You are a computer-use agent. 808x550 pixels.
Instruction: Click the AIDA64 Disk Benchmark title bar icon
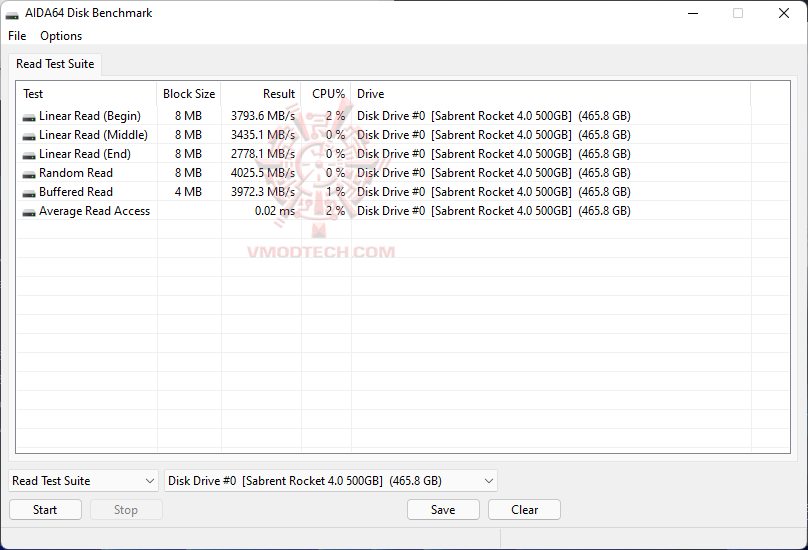[12, 14]
